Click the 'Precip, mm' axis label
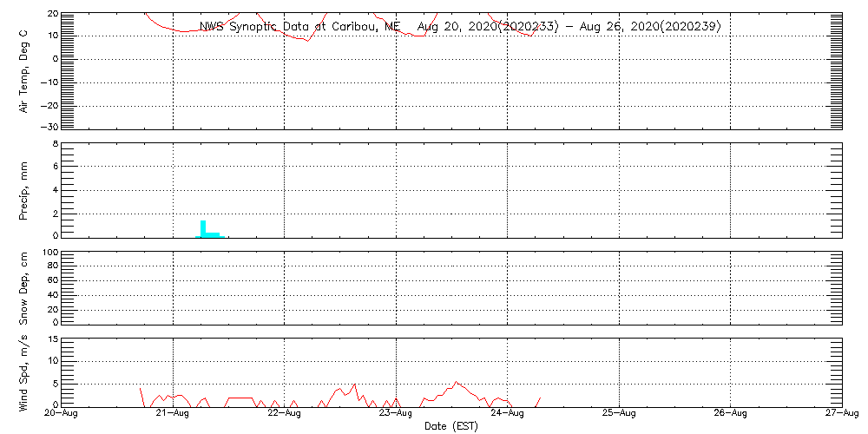 click(x=25, y=191)
